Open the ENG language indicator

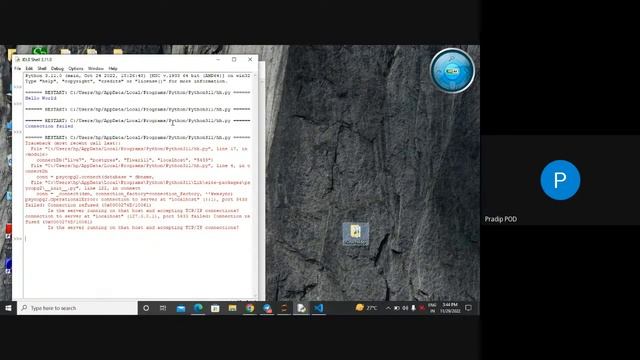pyautogui.click(x=432, y=308)
